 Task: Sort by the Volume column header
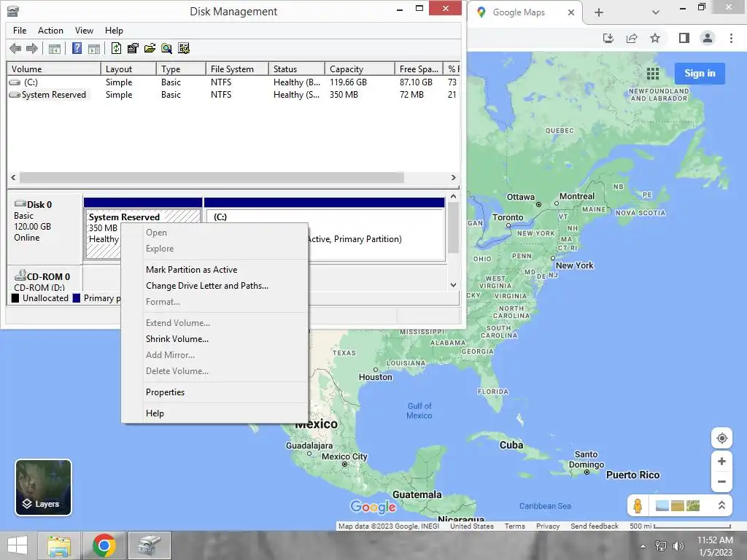coord(53,69)
